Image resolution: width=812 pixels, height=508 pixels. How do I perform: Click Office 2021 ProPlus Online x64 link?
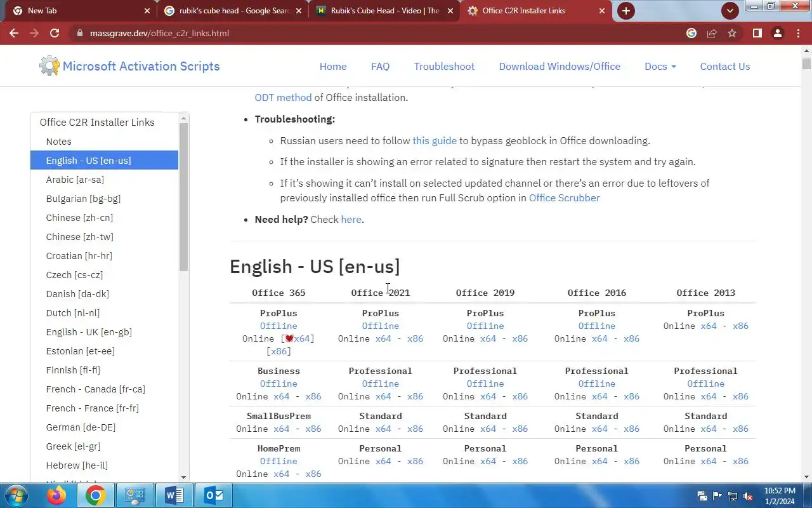383,338
